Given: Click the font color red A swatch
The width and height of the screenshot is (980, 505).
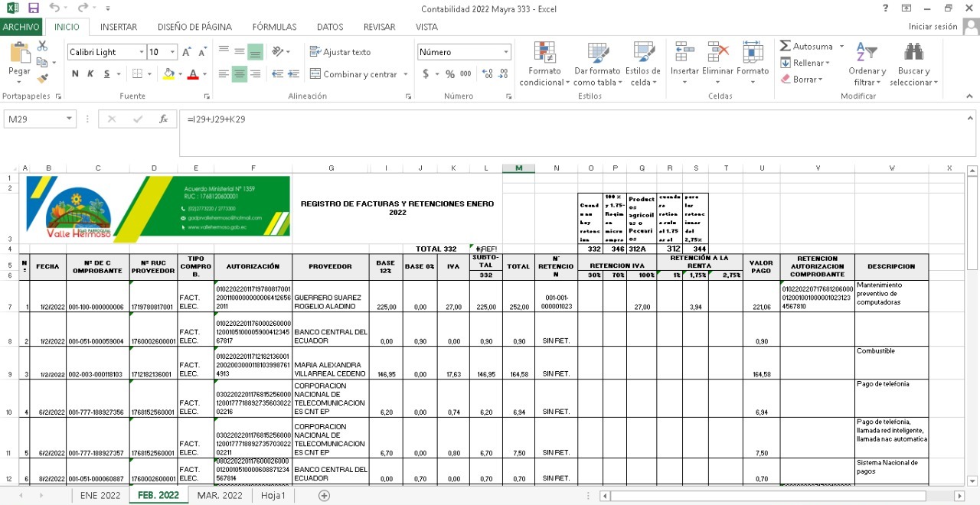Looking at the screenshot, I should [192, 74].
